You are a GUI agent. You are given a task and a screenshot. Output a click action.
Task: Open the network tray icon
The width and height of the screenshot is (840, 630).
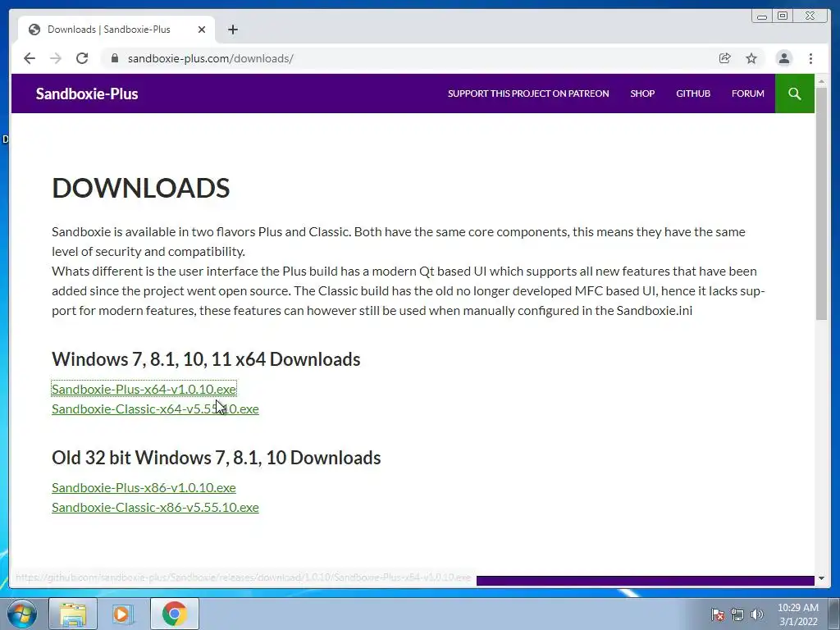(737, 614)
